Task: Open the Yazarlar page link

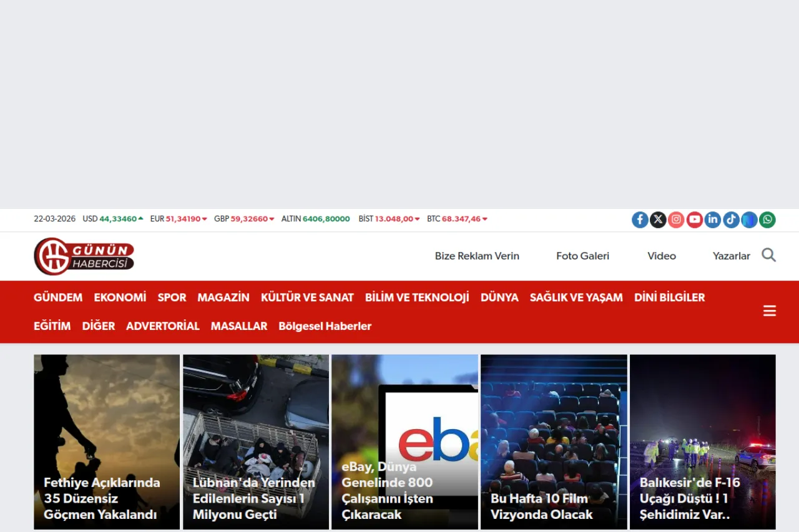Action: click(731, 256)
